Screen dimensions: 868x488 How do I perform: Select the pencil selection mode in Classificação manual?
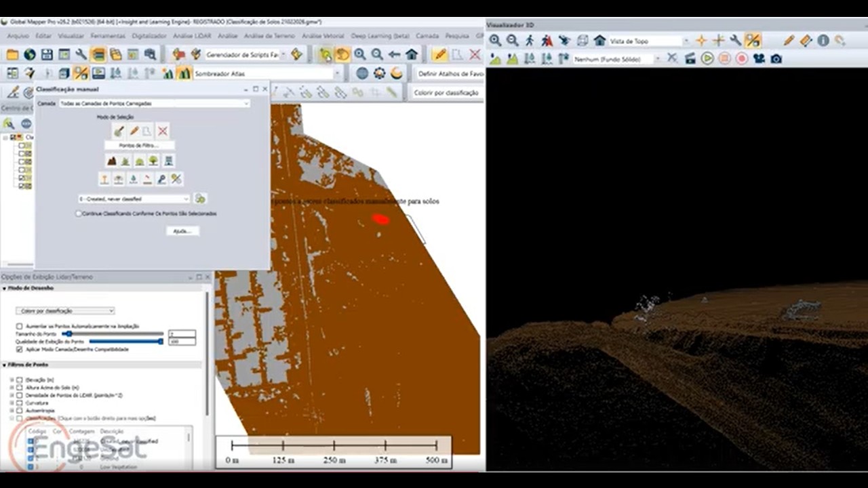(x=134, y=131)
